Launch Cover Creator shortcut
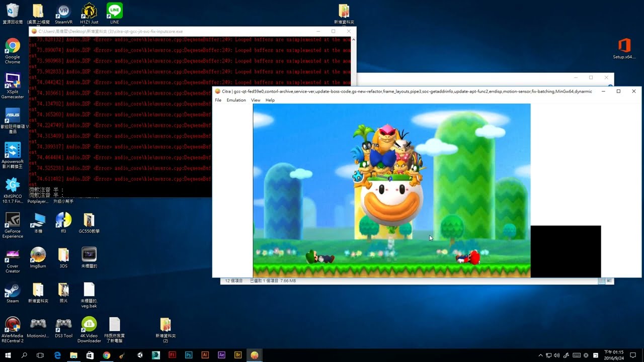 click(13, 260)
